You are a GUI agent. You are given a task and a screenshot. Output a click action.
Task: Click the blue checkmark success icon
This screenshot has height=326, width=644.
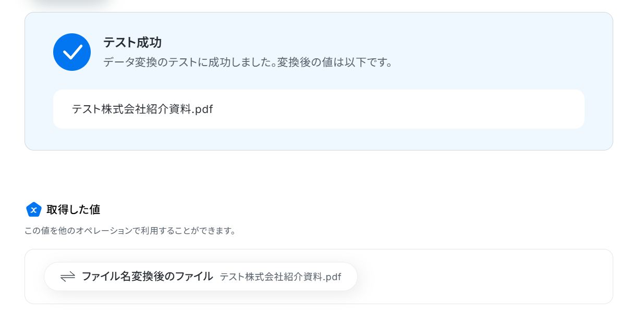tap(72, 52)
